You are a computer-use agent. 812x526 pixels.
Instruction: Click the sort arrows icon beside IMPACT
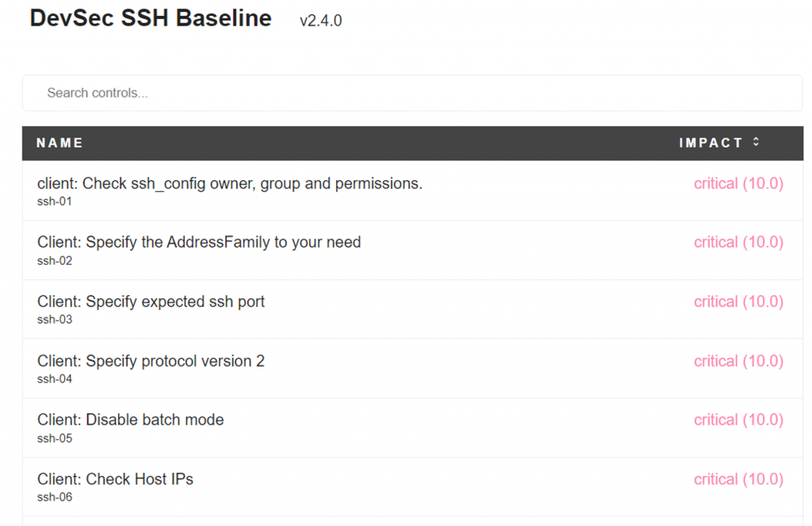756,143
